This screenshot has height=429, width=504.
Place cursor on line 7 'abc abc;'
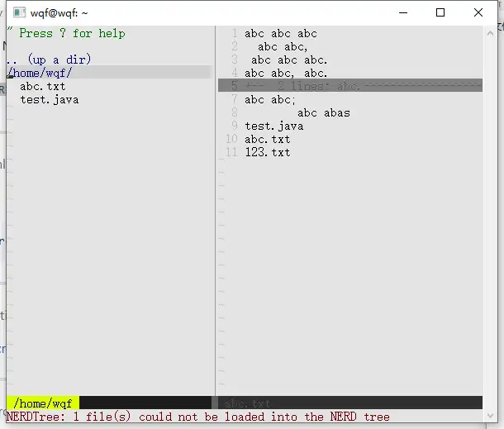[x=269, y=99]
